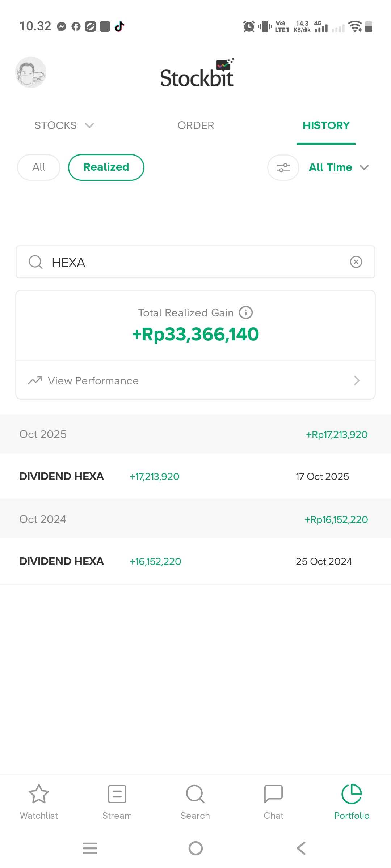Open the DIVIDEND HEXA 17 Oct 2025 entry
Screen dimensions: 391x868
pyautogui.click(x=195, y=476)
